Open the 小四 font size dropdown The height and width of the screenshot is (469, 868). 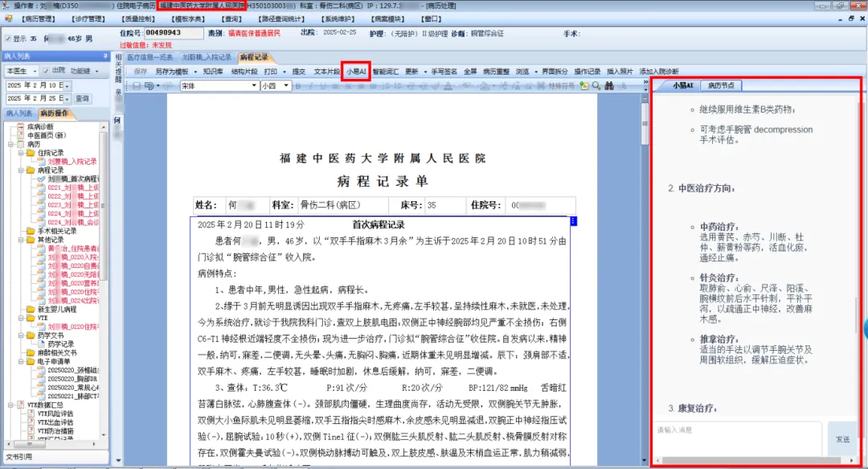point(286,86)
